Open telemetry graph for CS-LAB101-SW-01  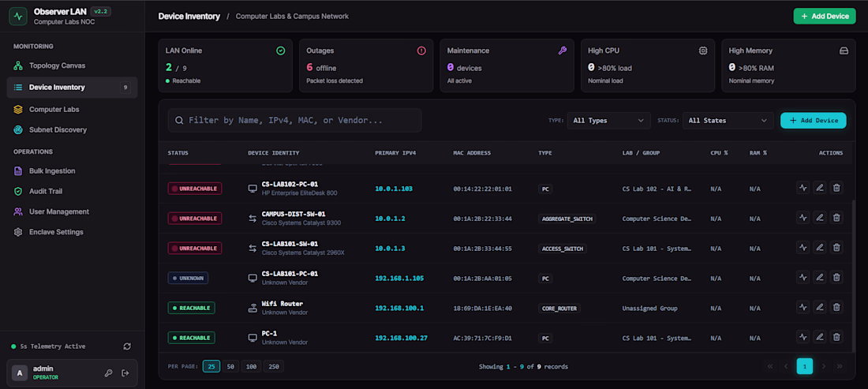click(x=803, y=248)
